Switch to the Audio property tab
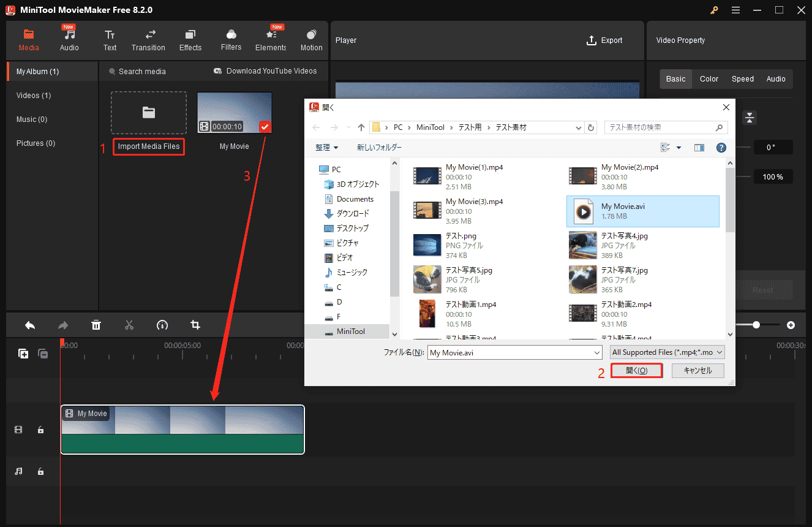 tap(776, 79)
